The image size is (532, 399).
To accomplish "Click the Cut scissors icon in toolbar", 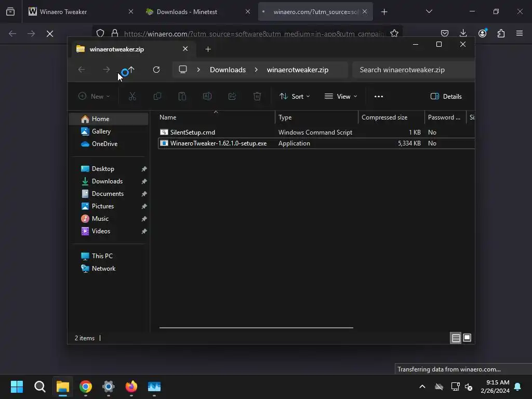I will click(x=132, y=96).
